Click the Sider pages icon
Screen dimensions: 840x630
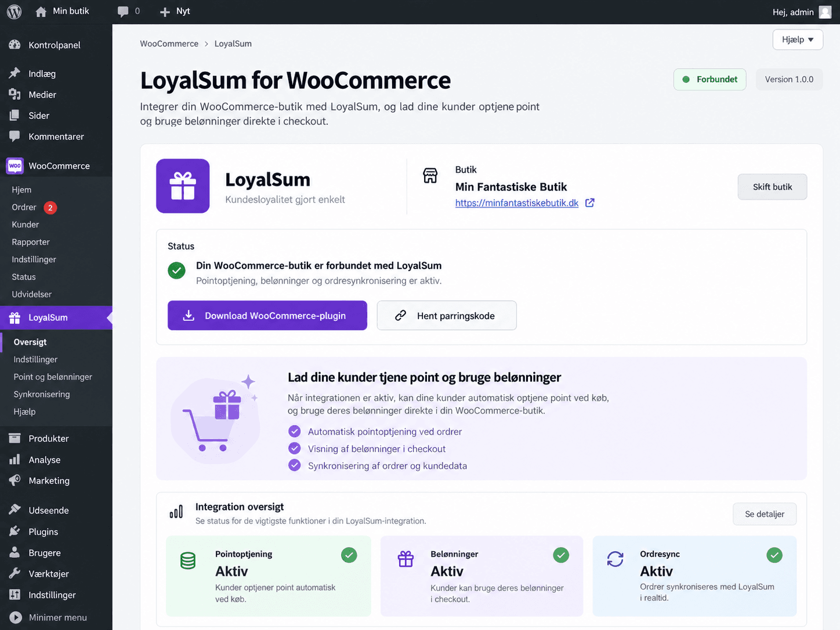15,115
